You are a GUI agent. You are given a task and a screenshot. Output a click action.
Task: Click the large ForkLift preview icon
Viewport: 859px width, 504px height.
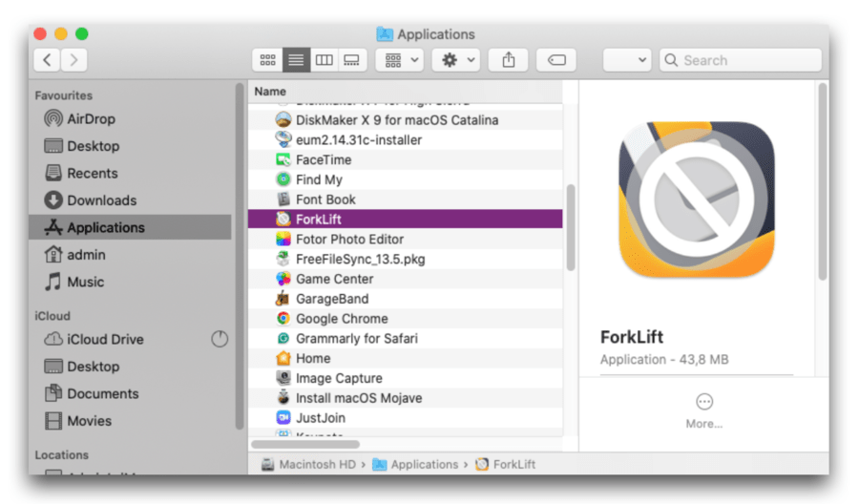coord(697,199)
